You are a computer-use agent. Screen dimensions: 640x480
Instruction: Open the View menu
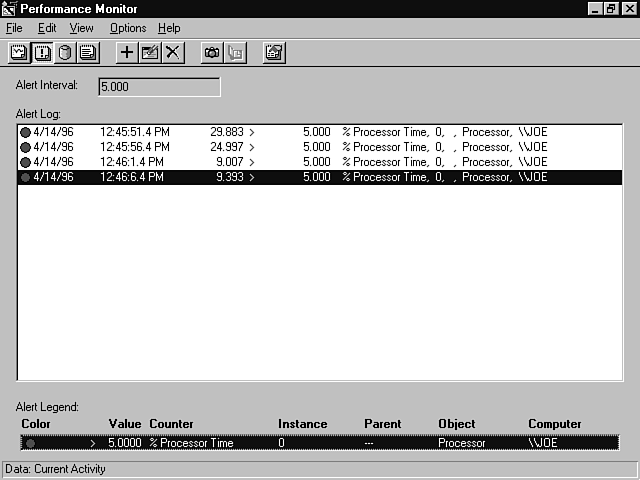tap(81, 28)
